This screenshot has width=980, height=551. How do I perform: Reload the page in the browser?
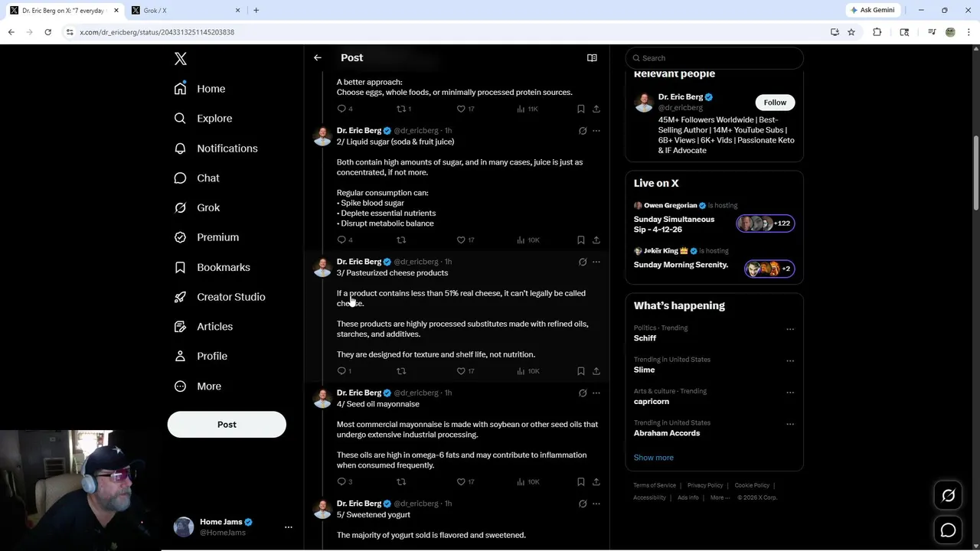(47, 32)
